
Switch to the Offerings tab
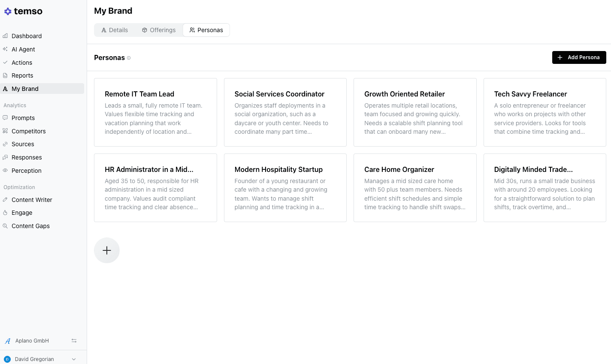[x=159, y=30]
